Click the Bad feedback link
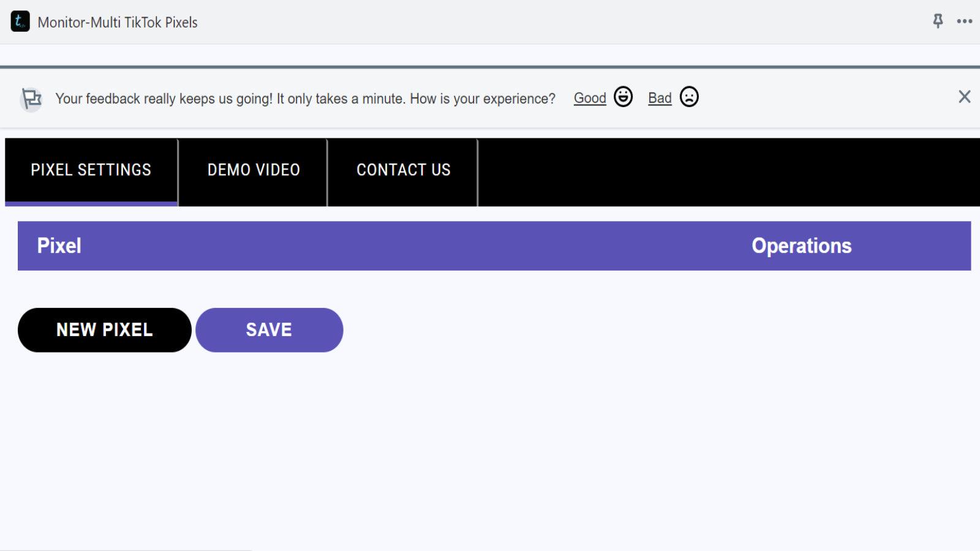 click(660, 98)
